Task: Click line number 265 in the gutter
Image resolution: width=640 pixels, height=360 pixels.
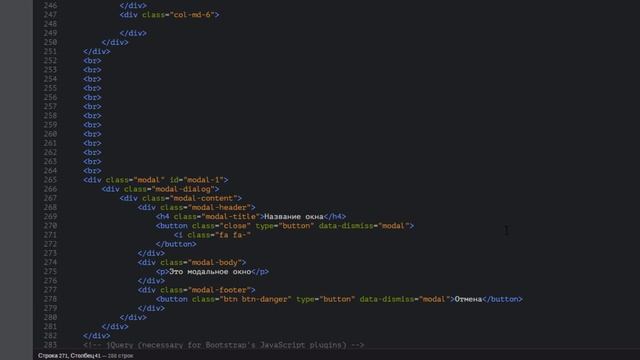Action: [x=50, y=180]
